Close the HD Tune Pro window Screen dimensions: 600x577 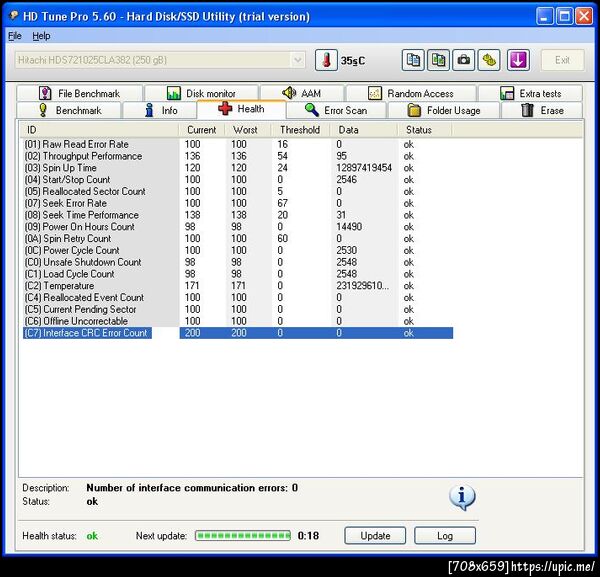pos(584,16)
